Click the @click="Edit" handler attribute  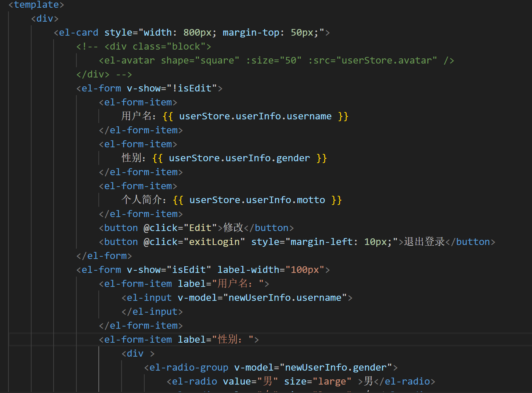pyautogui.click(x=180, y=228)
